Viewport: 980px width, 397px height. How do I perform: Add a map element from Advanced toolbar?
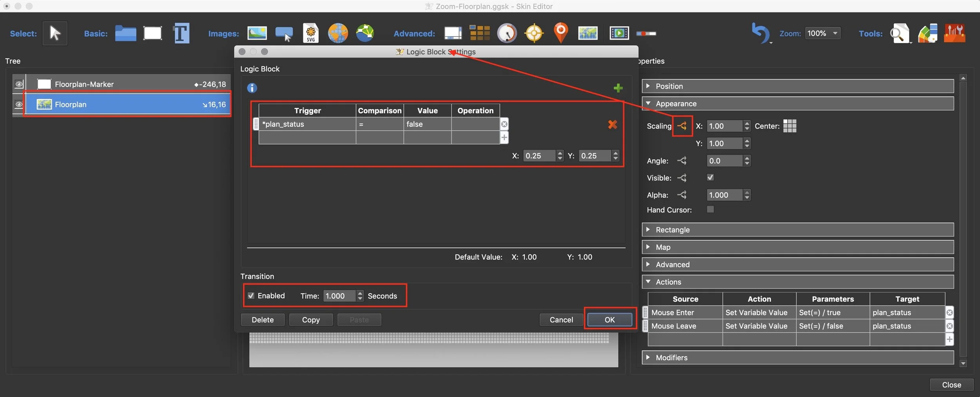click(x=588, y=33)
